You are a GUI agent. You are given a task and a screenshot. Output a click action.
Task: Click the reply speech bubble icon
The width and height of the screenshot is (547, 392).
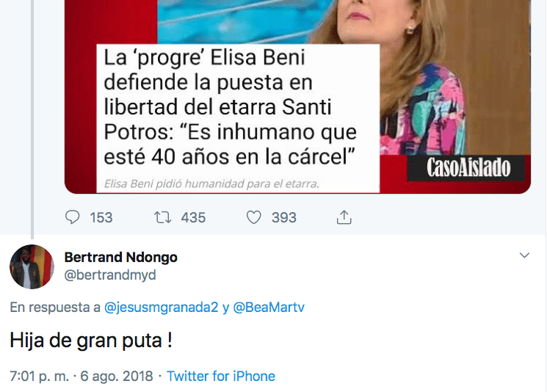pyautogui.click(x=72, y=217)
